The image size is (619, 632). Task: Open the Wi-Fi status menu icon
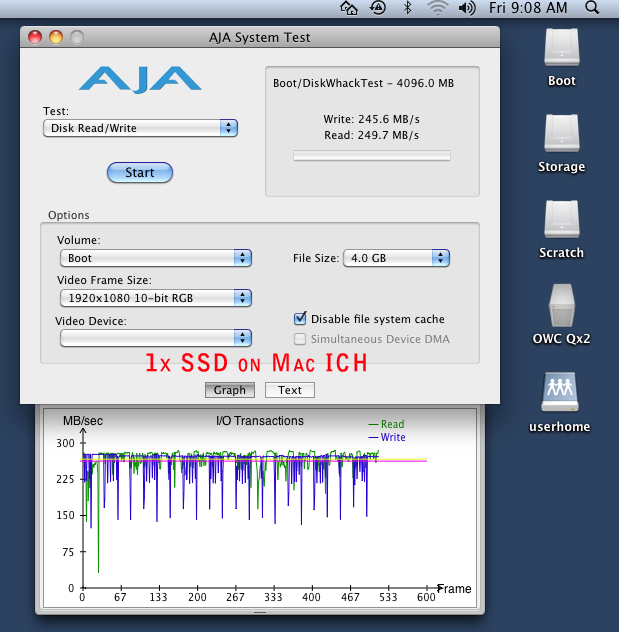point(438,8)
